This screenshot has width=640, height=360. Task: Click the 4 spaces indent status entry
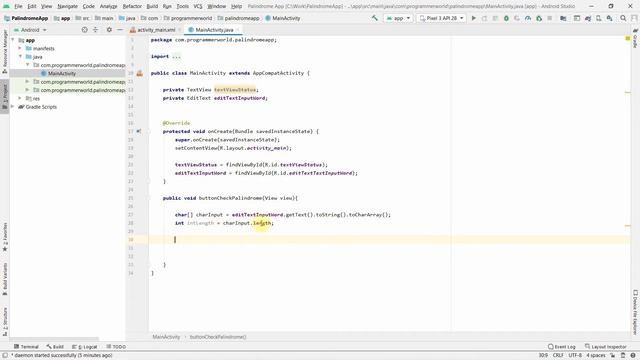pos(596,356)
